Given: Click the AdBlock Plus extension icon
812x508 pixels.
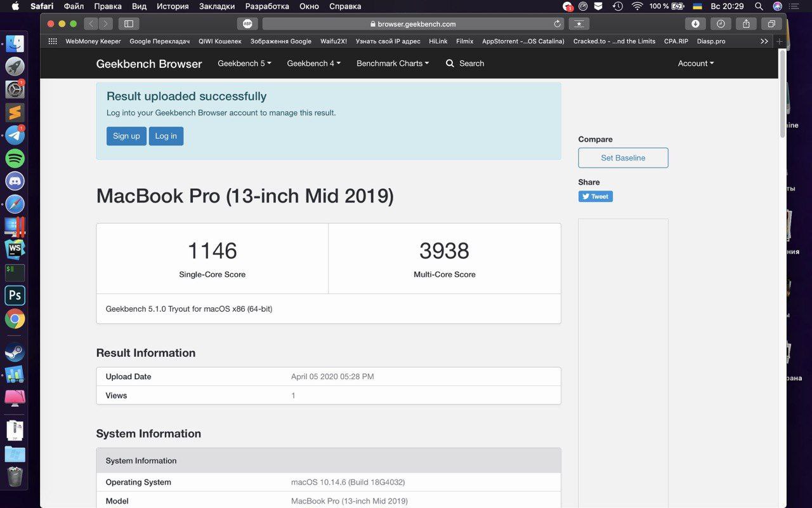Looking at the screenshot, I should [247, 23].
